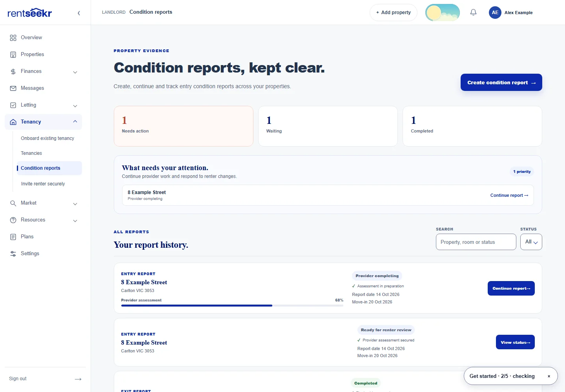Expand the Letting menu chevron
This screenshot has height=392, width=565.
(x=75, y=106)
